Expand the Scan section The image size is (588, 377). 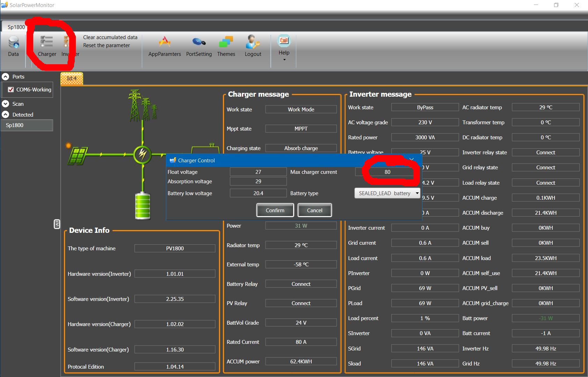point(6,104)
